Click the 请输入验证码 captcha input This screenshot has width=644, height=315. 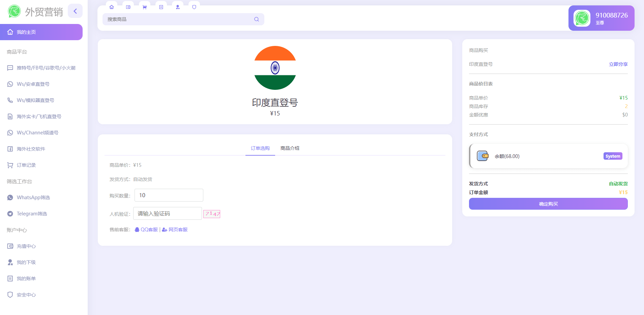pyautogui.click(x=168, y=213)
